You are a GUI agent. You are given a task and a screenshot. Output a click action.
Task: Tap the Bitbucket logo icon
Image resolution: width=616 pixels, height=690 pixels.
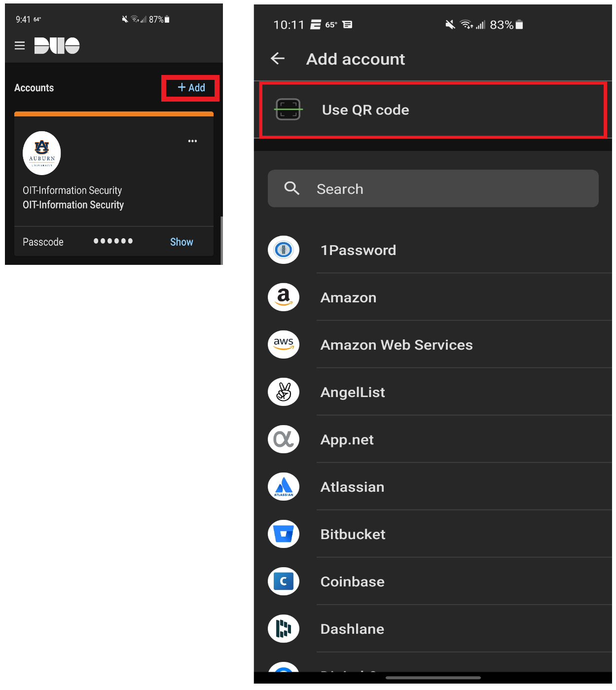tap(284, 534)
